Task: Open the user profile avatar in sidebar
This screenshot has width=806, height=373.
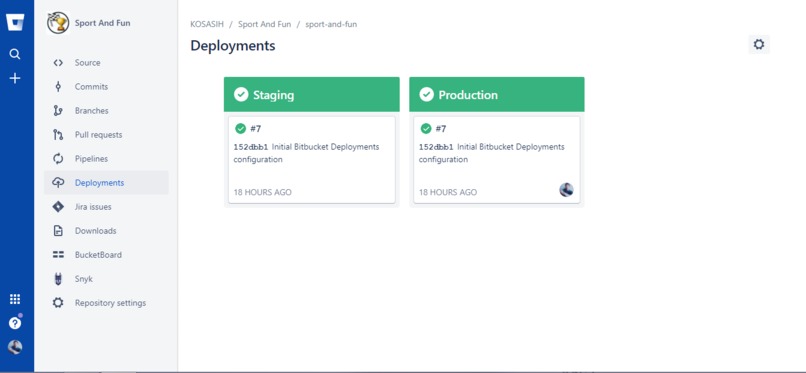Action: [x=15, y=347]
